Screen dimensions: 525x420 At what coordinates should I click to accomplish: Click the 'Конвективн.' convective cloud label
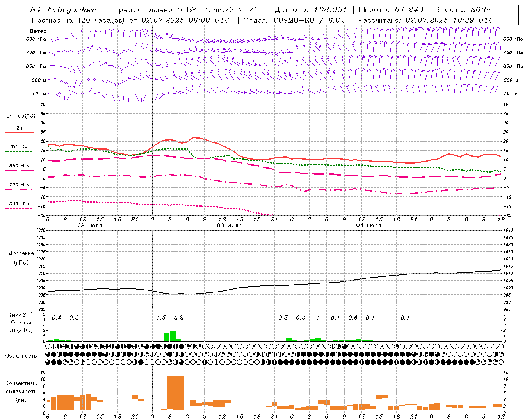point(21,383)
